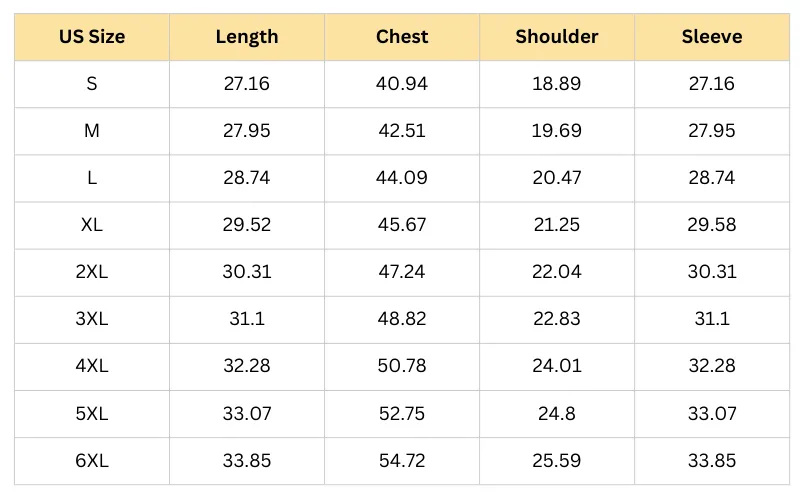Click the M size row label
Screen dimensions: 800x500
click(x=92, y=131)
